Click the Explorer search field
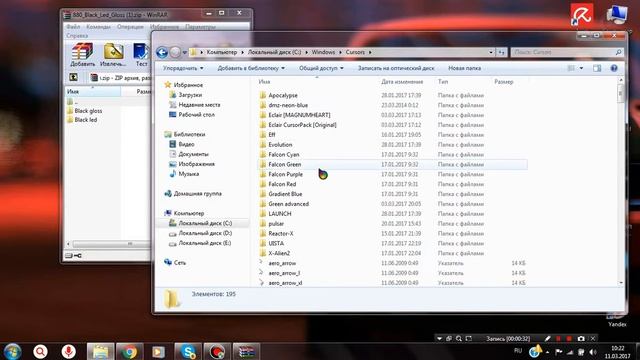 coord(567,52)
